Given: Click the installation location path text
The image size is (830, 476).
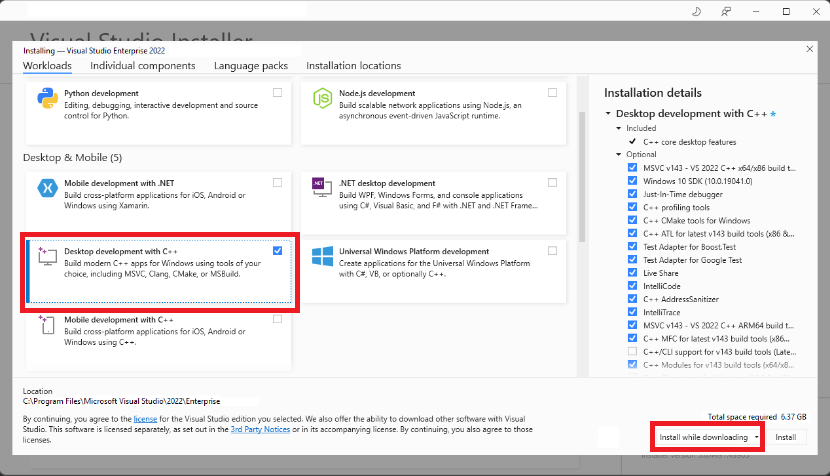Looking at the screenshot, I should 121,401.
